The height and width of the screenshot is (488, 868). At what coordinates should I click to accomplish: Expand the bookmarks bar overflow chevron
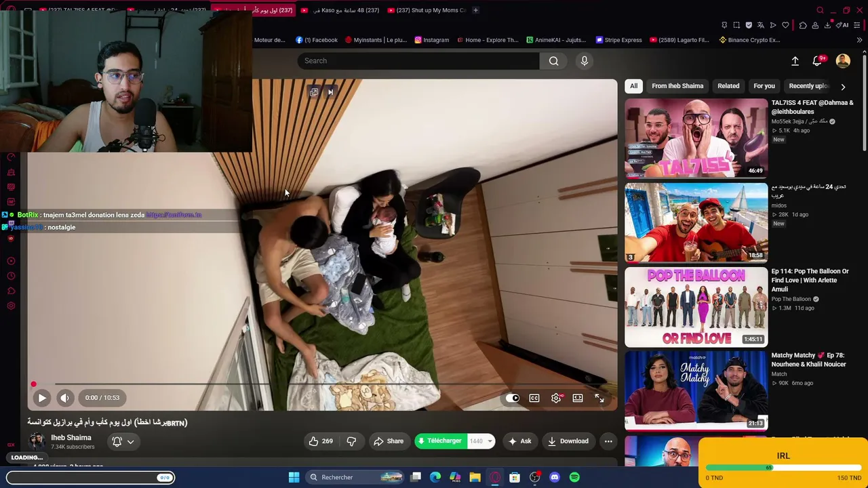(859, 40)
